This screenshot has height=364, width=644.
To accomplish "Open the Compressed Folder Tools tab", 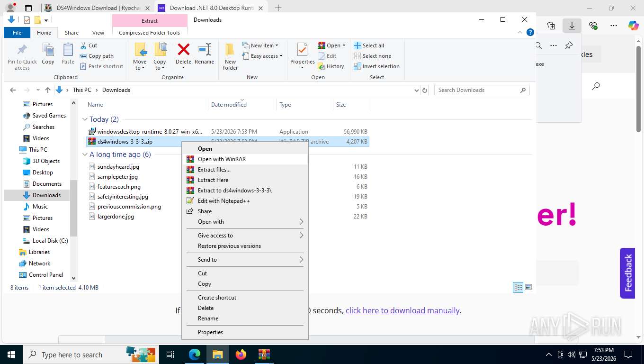I will click(x=149, y=33).
